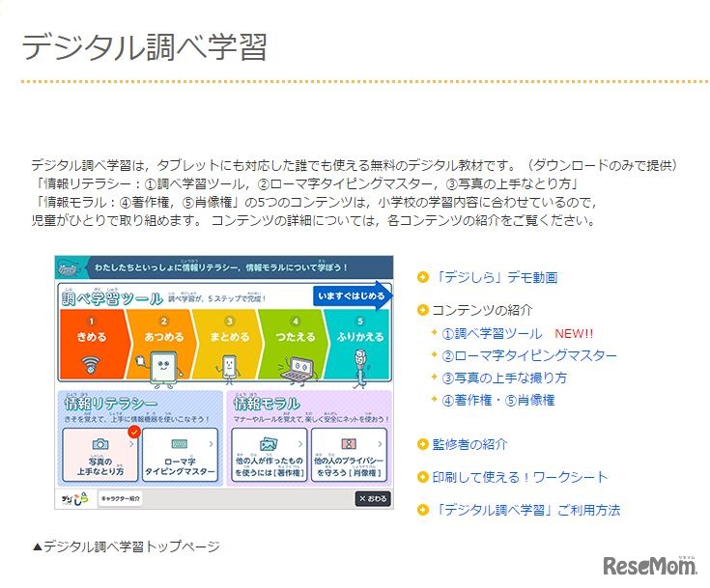Click chevron on 肖像権 card
The width and height of the screenshot is (710, 588).
click(x=380, y=444)
